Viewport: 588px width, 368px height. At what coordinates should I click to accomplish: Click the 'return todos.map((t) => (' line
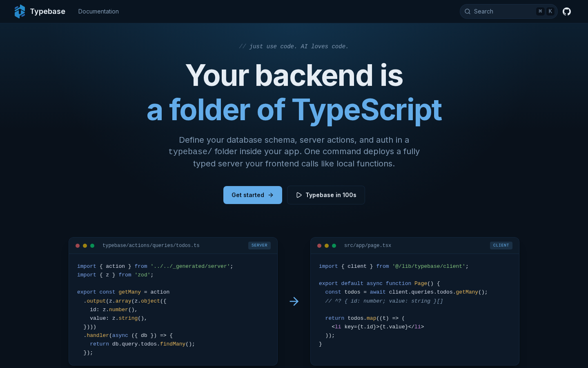(365, 318)
